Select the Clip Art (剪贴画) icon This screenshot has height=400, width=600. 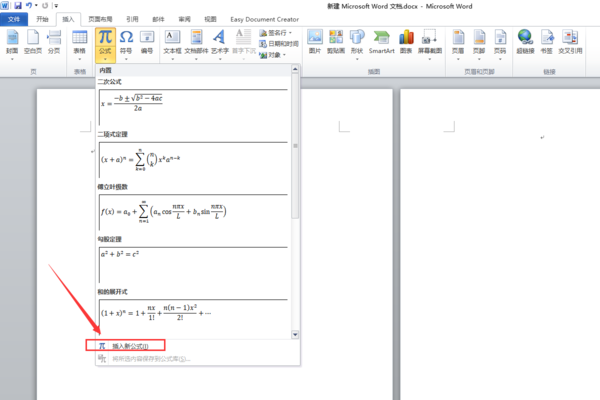pyautogui.click(x=336, y=37)
